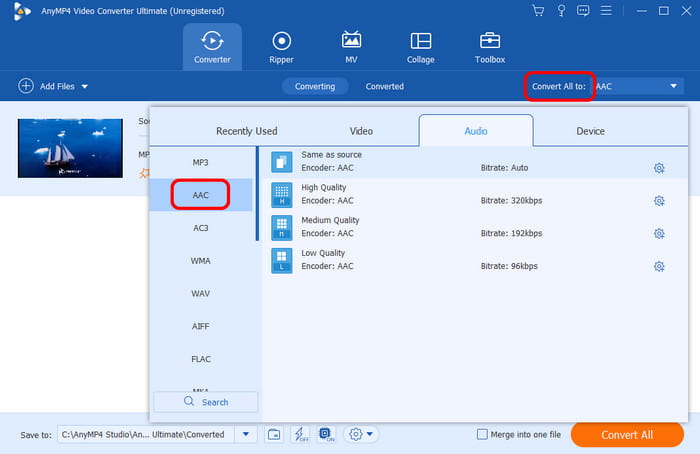Image resolution: width=700 pixels, height=454 pixels.
Task: Open settings gear for High Quality profile
Action: 659,201
